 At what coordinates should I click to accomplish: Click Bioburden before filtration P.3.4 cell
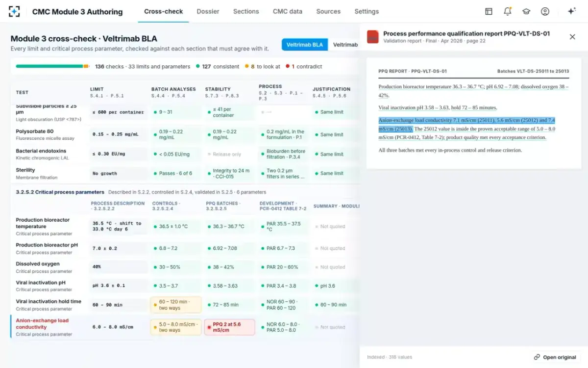point(284,154)
